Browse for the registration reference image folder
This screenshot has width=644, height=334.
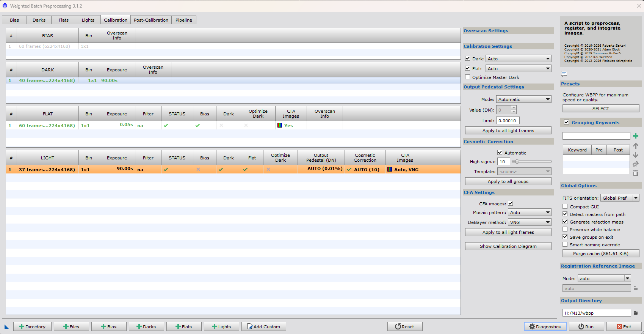[636, 288]
